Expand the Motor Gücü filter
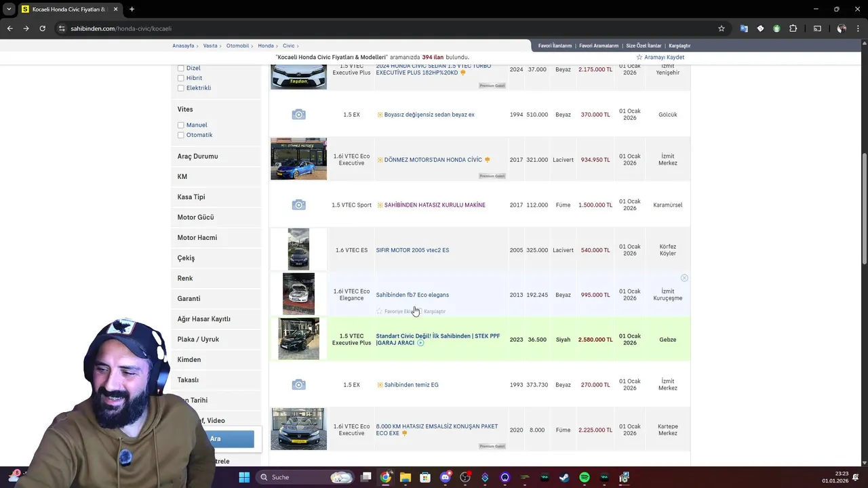This screenshot has height=488, width=868. pyautogui.click(x=216, y=218)
